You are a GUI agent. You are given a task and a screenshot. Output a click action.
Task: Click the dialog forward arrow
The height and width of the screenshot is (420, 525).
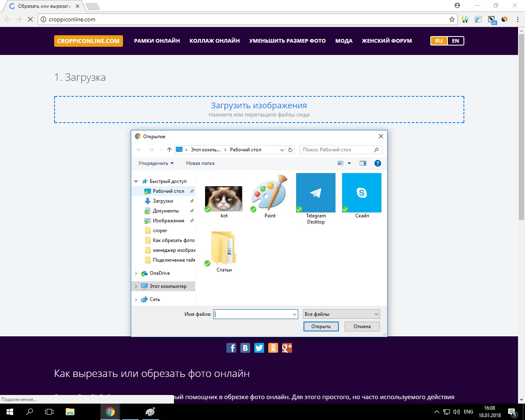click(x=151, y=150)
